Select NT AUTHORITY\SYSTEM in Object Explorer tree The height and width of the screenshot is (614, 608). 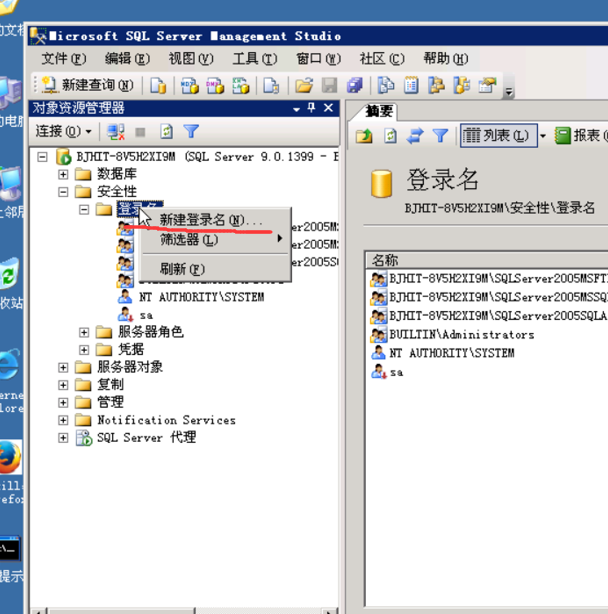click(x=202, y=297)
